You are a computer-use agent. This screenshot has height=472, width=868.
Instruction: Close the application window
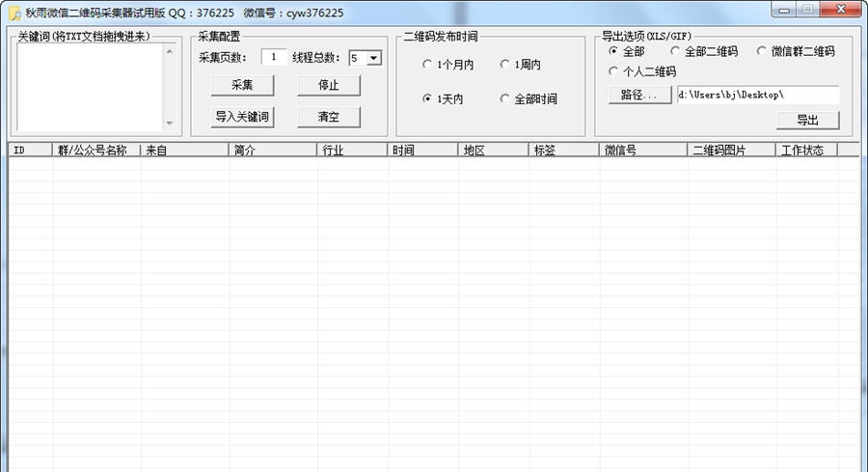pyautogui.click(x=841, y=10)
